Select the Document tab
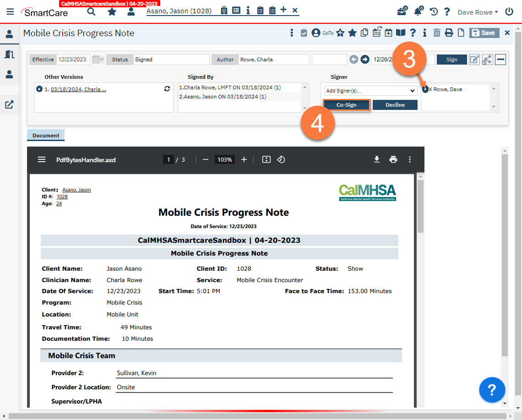The image size is (522, 420). point(46,136)
